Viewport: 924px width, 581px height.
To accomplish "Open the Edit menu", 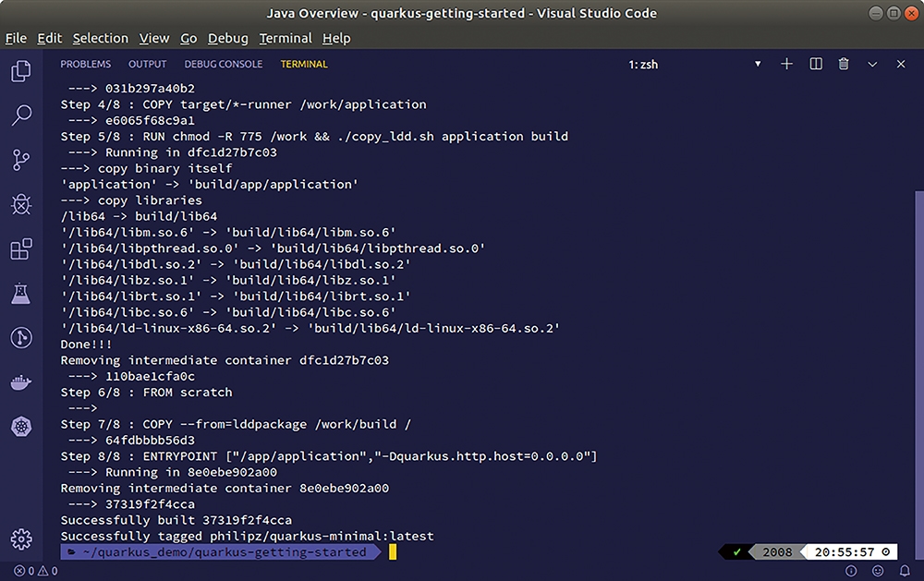I will point(50,38).
